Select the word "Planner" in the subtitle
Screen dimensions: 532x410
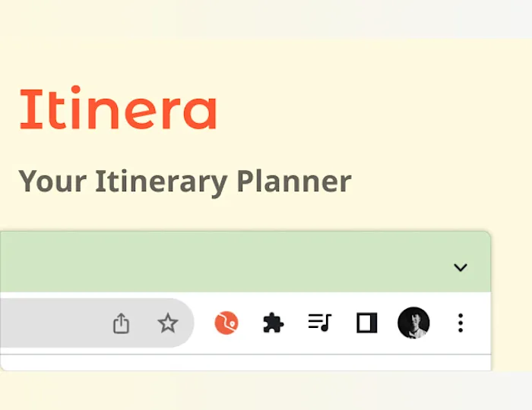tap(294, 181)
